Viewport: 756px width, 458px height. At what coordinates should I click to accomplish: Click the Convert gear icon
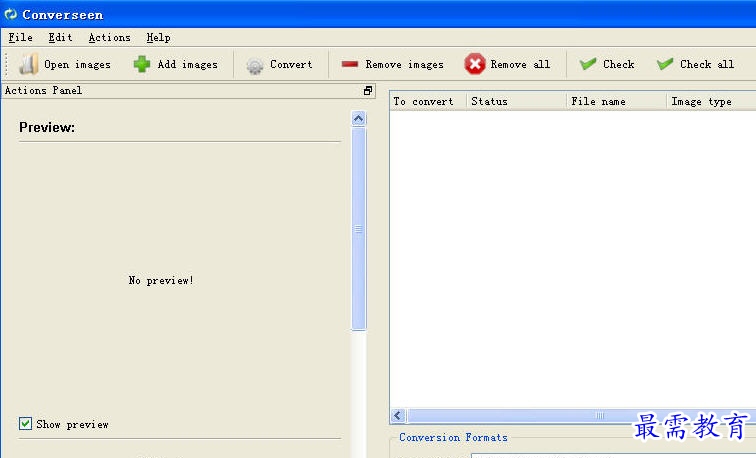pyautogui.click(x=255, y=65)
